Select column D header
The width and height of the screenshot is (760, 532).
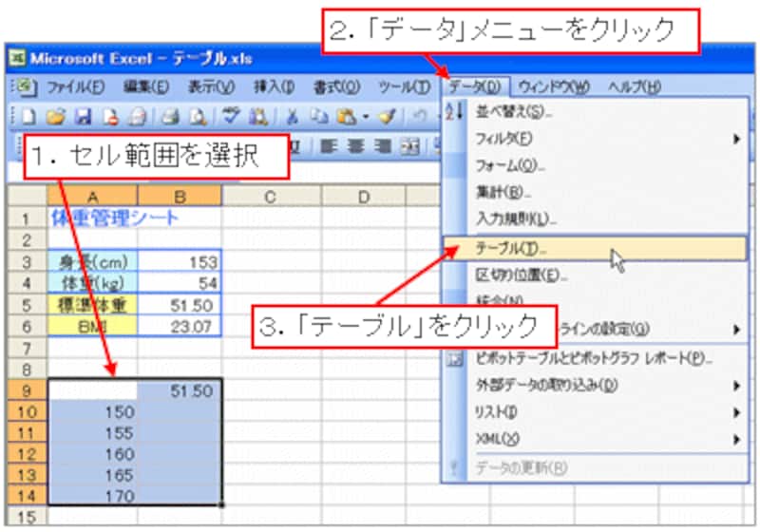tap(364, 197)
